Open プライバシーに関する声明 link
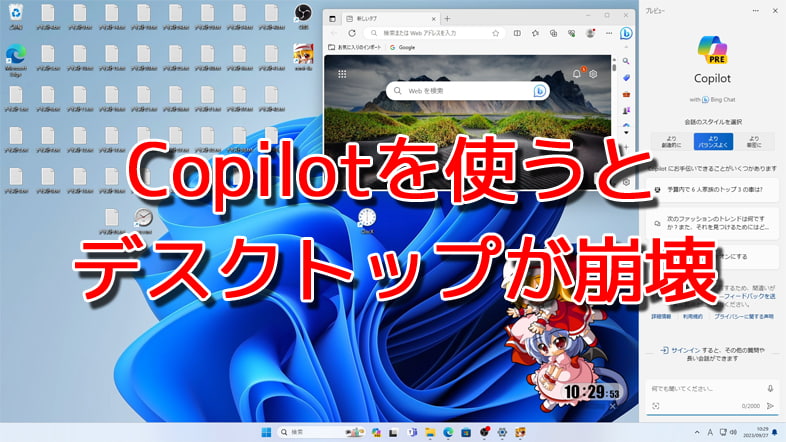 (743, 317)
